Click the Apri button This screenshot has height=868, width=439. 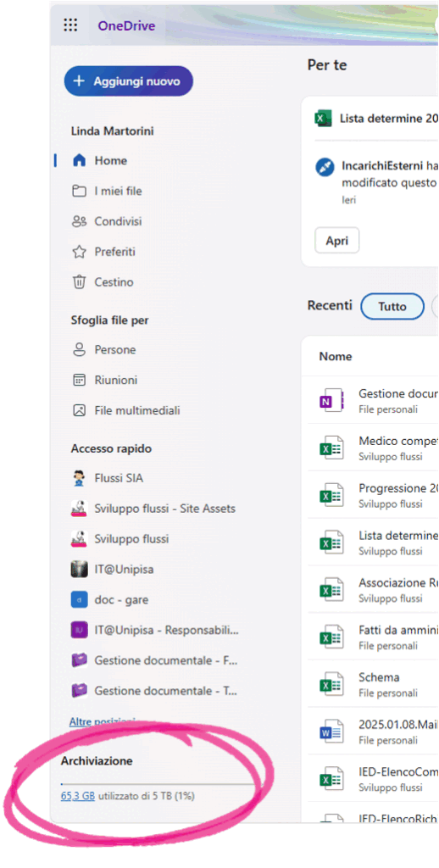pos(336,241)
